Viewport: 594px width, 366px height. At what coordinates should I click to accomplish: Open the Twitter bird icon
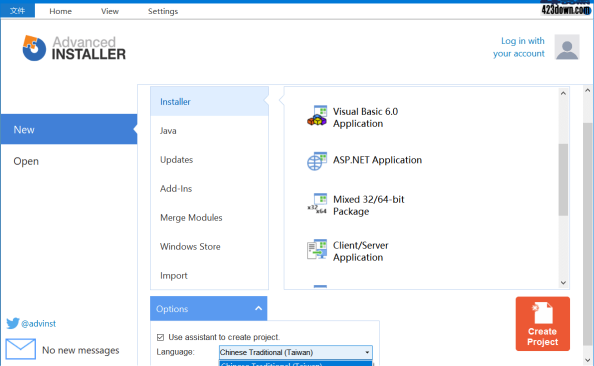[13, 323]
